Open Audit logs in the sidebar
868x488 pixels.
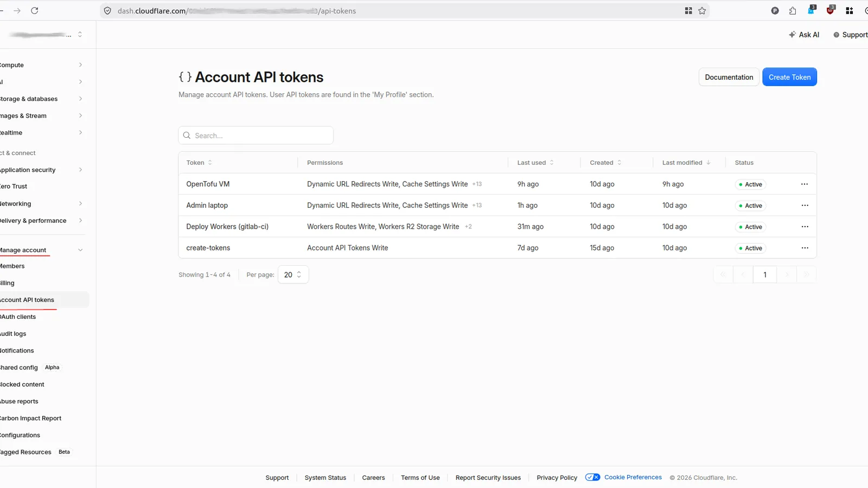[13, 333]
